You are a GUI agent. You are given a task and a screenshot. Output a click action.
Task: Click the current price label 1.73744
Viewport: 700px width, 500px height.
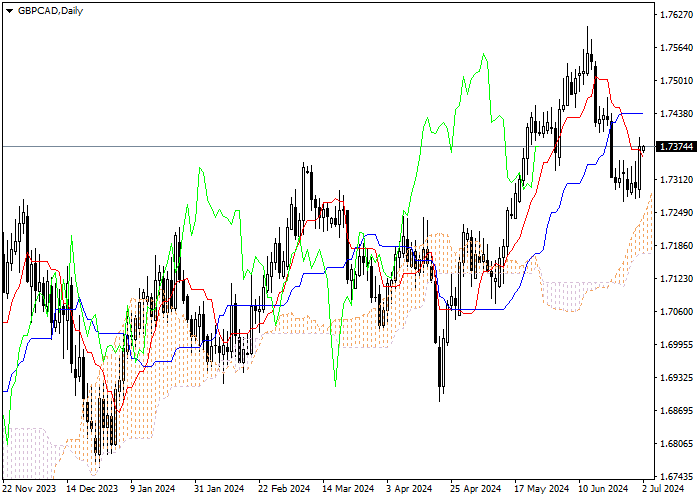coord(676,146)
